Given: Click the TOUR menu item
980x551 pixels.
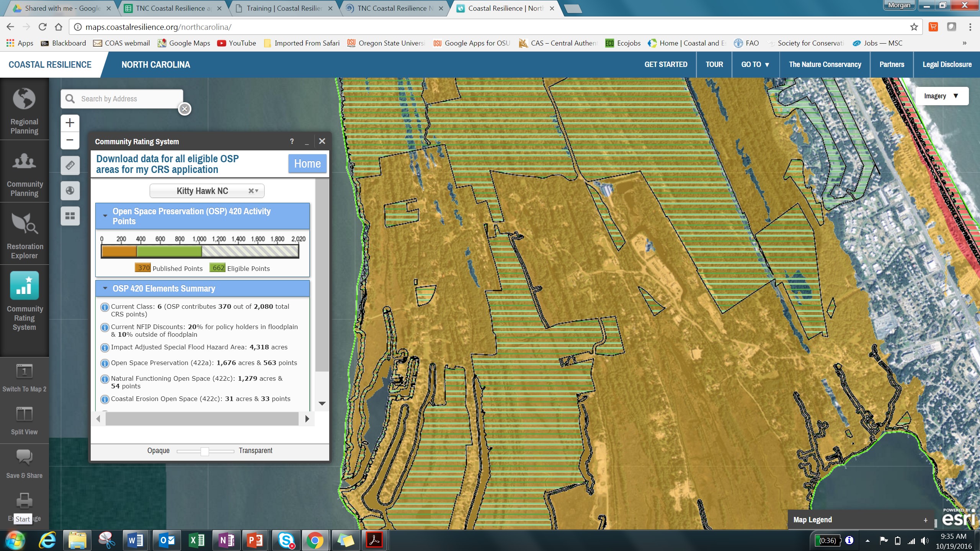Looking at the screenshot, I should [714, 65].
